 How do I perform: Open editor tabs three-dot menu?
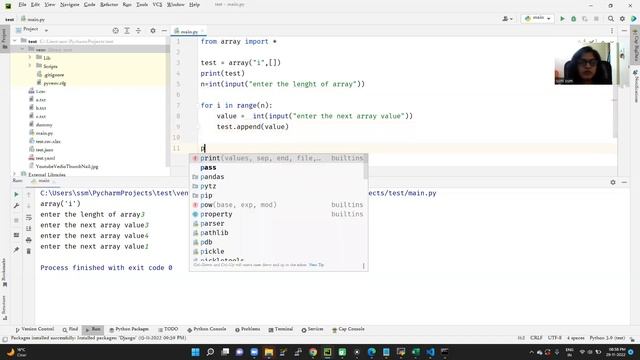612,31
